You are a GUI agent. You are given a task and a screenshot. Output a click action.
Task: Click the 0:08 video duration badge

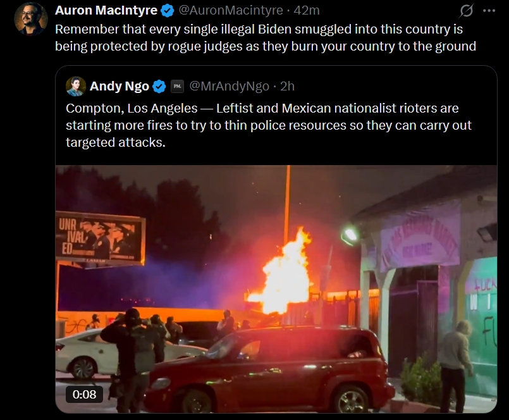(84, 394)
